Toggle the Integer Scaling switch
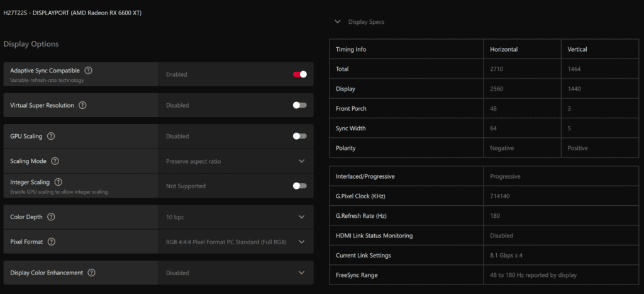Screen dimensions: 644x294 click(300, 186)
